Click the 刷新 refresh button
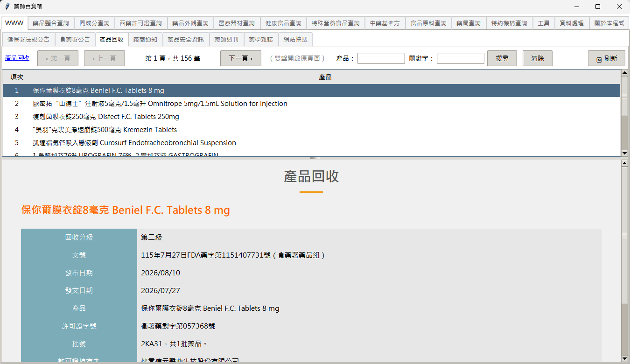Image resolution: width=630 pixels, height=364 pixels. click(606, 58)
